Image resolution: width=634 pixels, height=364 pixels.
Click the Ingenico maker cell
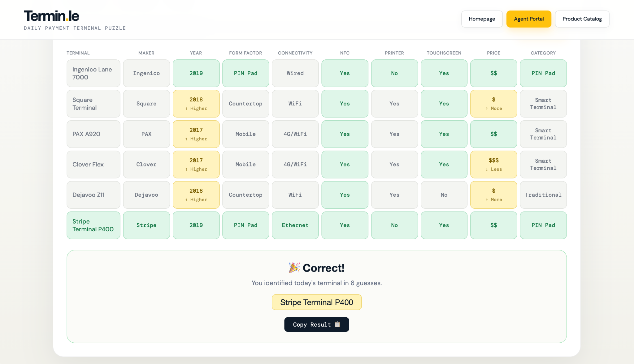point(146,73)
